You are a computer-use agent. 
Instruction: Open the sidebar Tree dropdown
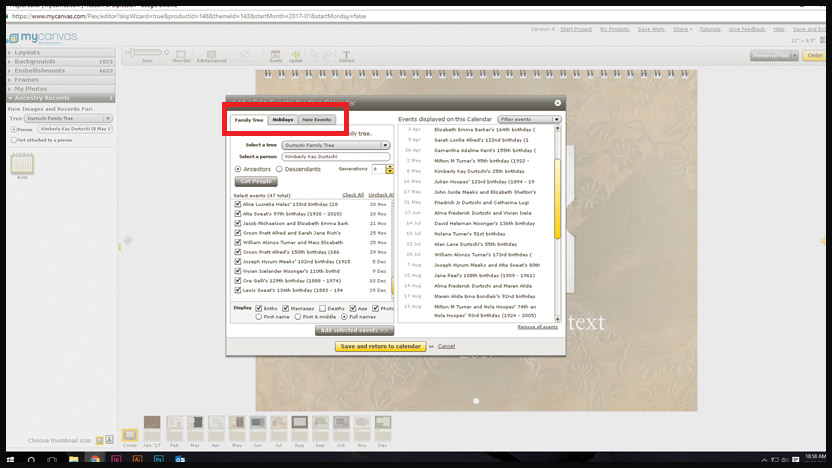(x=68, y=118)
